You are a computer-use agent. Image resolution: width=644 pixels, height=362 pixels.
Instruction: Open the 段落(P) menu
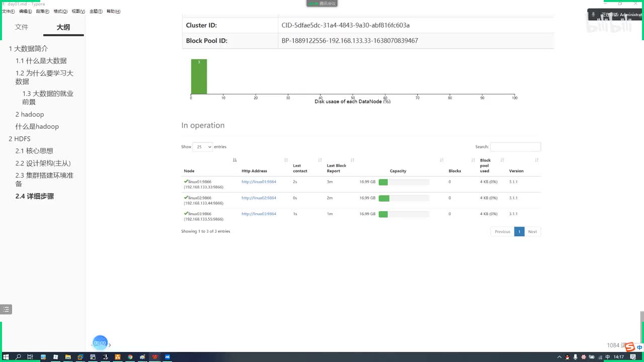coord(43,11)
